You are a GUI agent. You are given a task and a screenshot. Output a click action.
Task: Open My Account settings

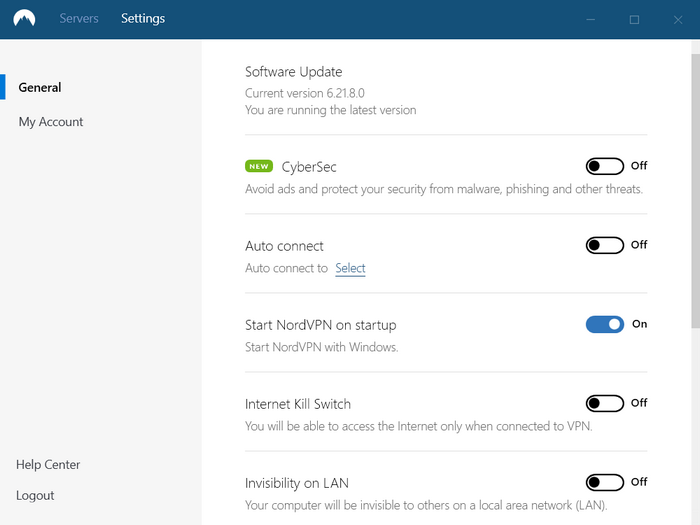(x=51, y=122)
